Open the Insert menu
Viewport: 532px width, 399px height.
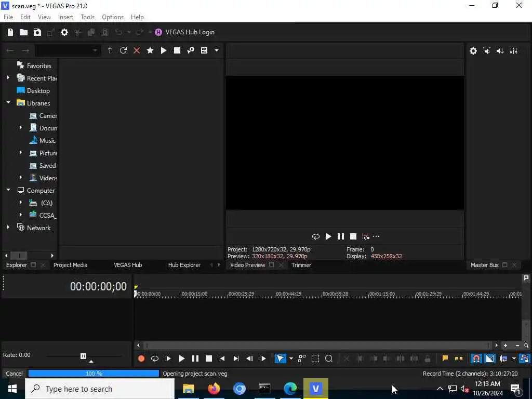pos(65,17)
